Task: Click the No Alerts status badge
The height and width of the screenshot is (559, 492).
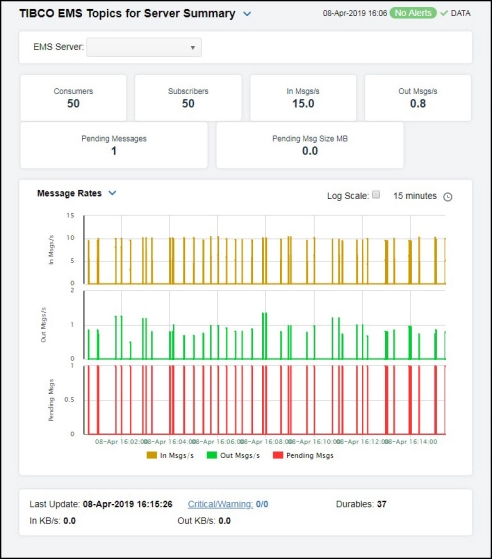Action: (x=413, y=13)
